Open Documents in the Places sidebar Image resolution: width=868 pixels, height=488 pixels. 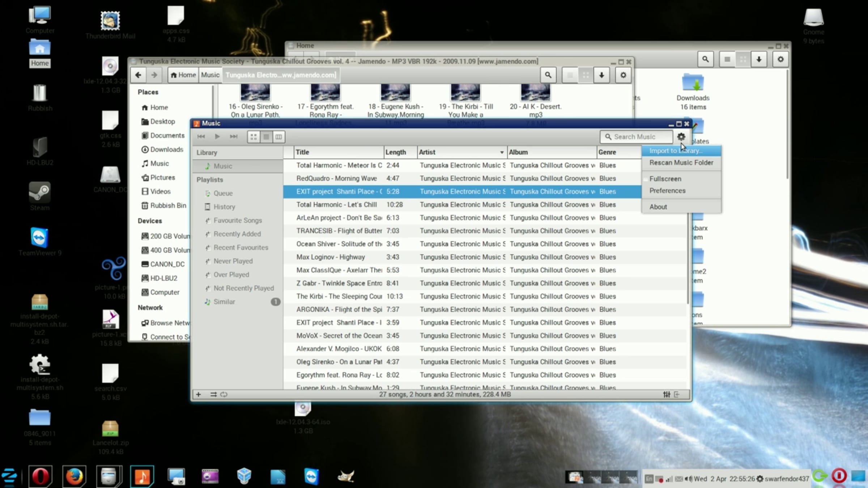tap(163, 136)
